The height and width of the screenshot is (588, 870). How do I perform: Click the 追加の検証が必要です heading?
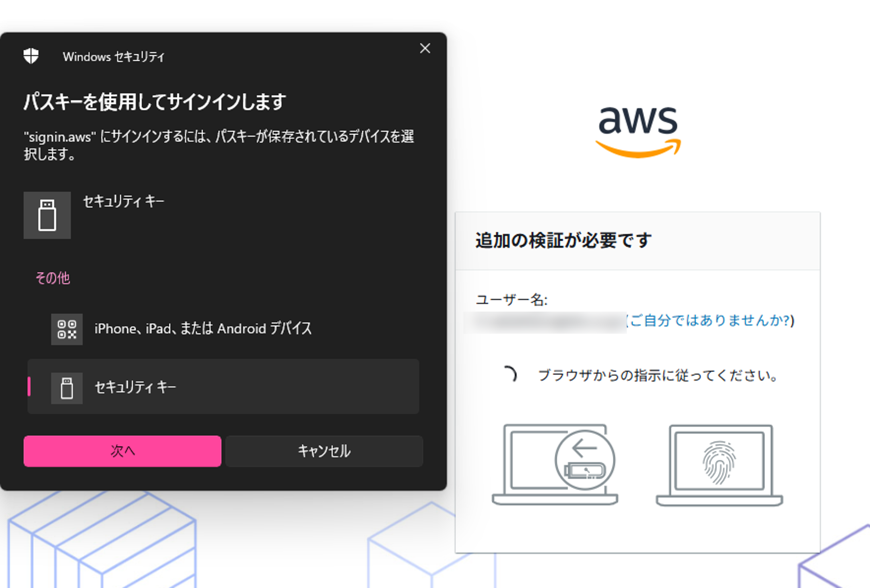563,240
